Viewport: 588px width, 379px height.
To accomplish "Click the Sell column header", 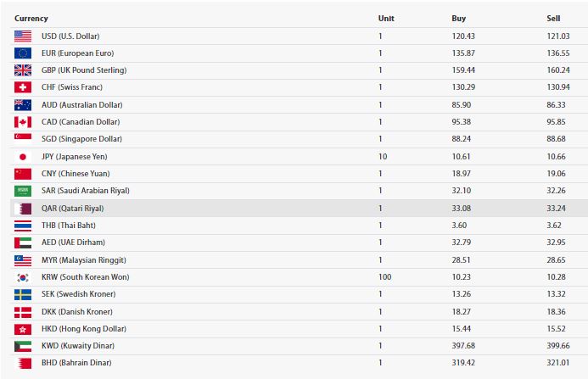I will click(553, 19).
